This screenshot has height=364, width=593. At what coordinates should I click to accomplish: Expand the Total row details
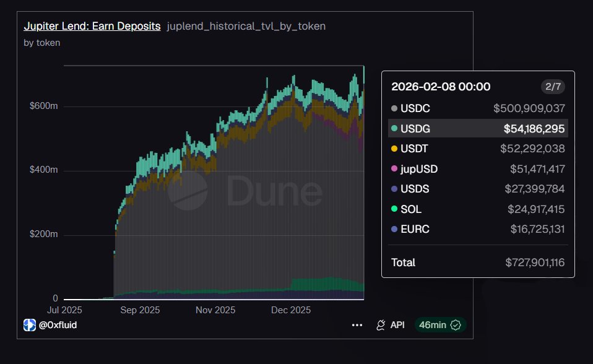coord(478,262)
